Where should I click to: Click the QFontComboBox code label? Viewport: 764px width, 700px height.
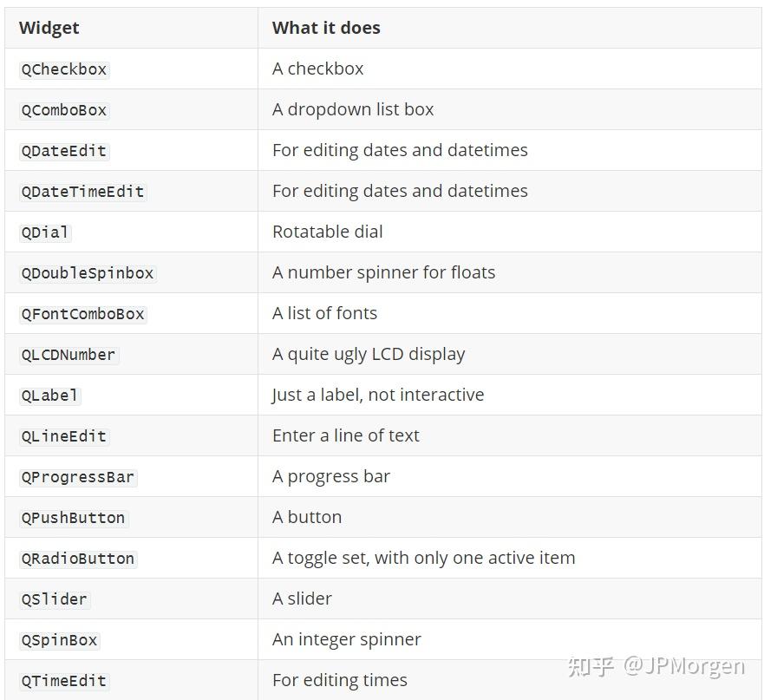(x=82, y=314)
